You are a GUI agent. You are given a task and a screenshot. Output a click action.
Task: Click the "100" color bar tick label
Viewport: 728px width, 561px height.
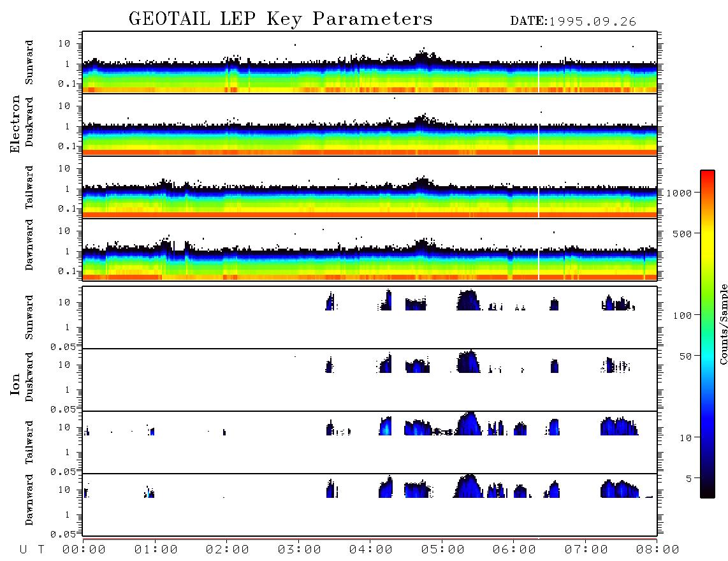pyautogui.click(x=681, y=316)
